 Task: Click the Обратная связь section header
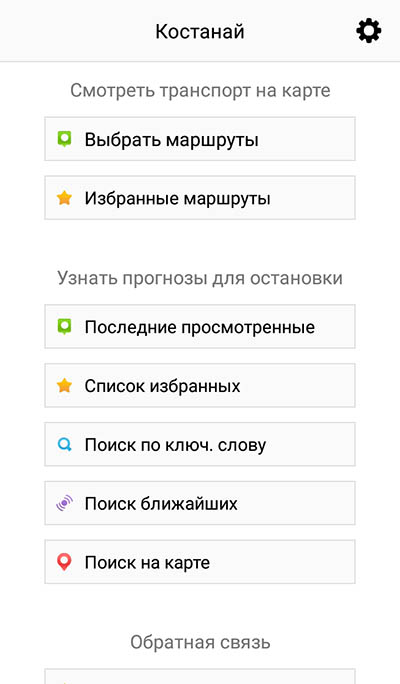(x=200, y=642)
